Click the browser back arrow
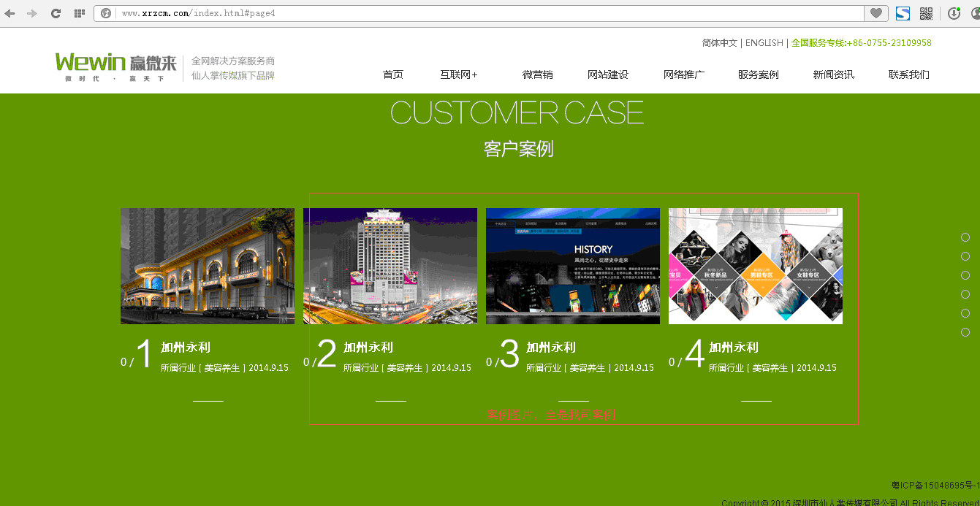The height and width of the screenshot is (506, 980). (x=10, y=13)
